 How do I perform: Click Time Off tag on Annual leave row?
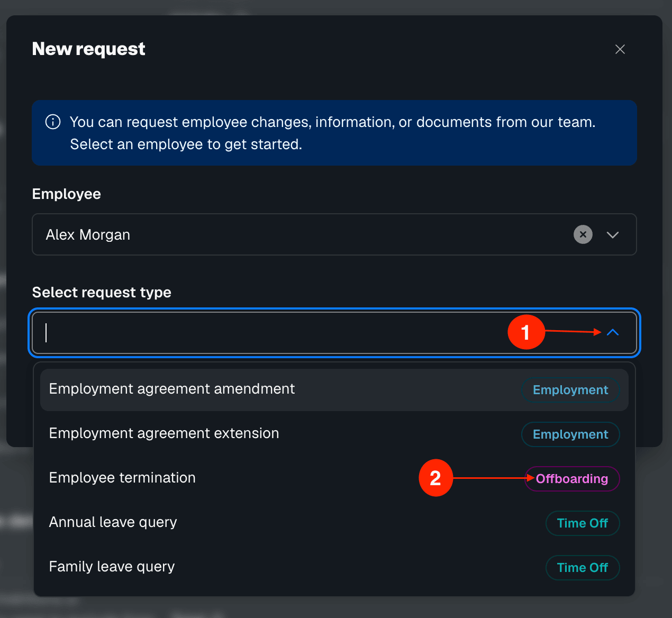583,523
